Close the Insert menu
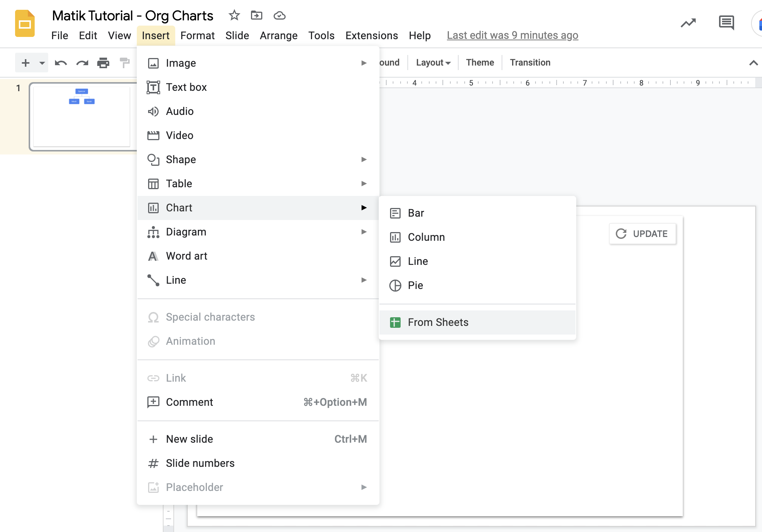 156,35
